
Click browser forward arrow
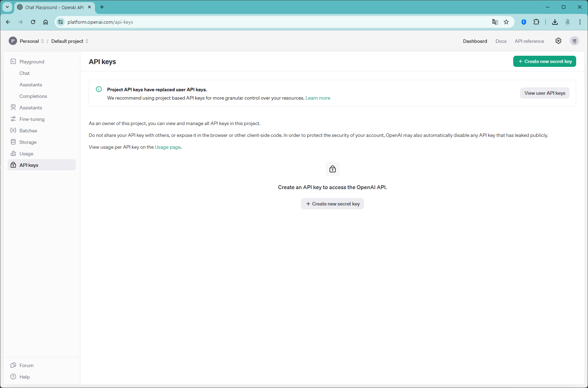click(x=21, y=22)
